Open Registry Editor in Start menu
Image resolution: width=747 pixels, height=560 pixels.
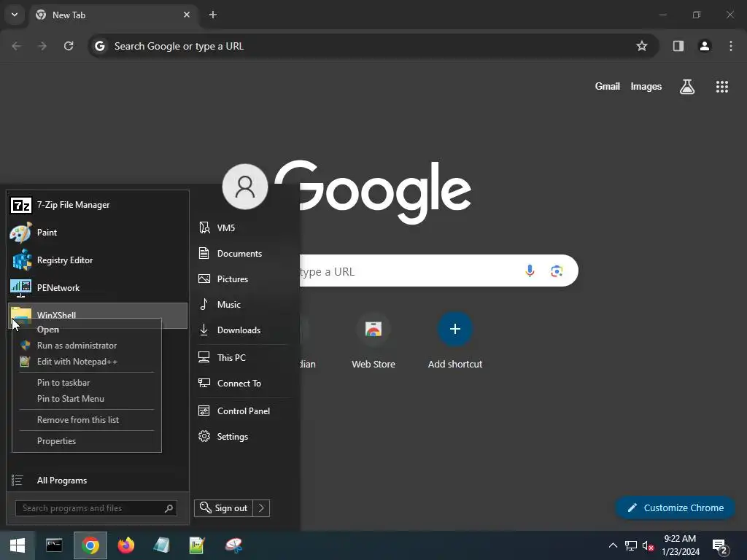tap(98, 260)
